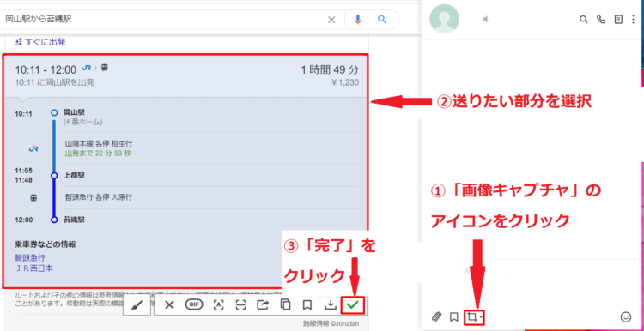Viewport: 644px width, 331px height.
Task: Click 智頭急行 各停 大原行 line text
Action: 99,197
